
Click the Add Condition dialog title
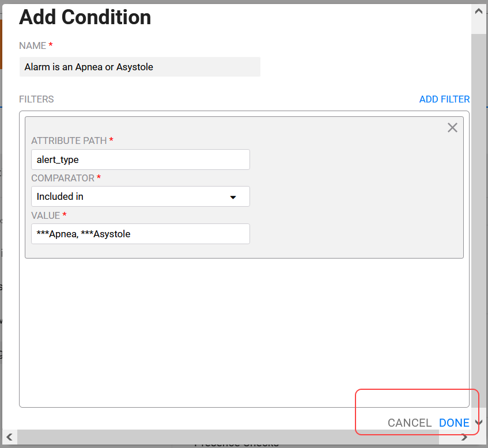85,17
